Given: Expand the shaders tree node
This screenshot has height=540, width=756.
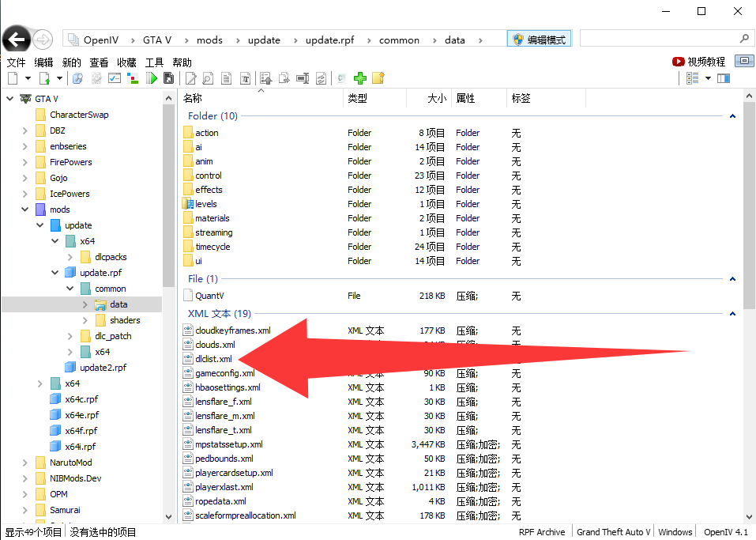Looking at the screenshot, I should click(x=85, y=320).
